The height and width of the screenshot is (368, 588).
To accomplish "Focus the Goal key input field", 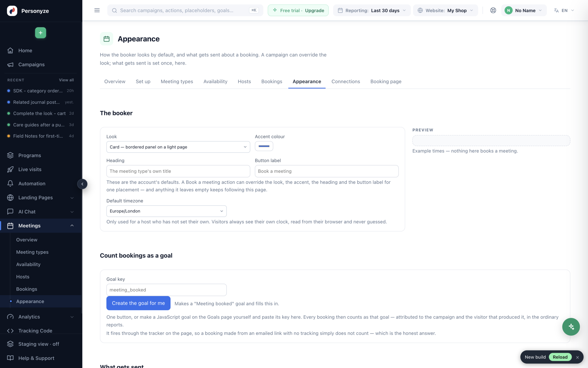I will [x=167, y=290].
